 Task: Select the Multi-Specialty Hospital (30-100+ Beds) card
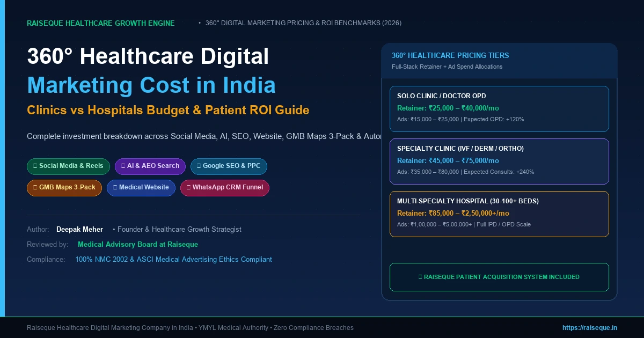pyautogui.click(x=499, y=214)
